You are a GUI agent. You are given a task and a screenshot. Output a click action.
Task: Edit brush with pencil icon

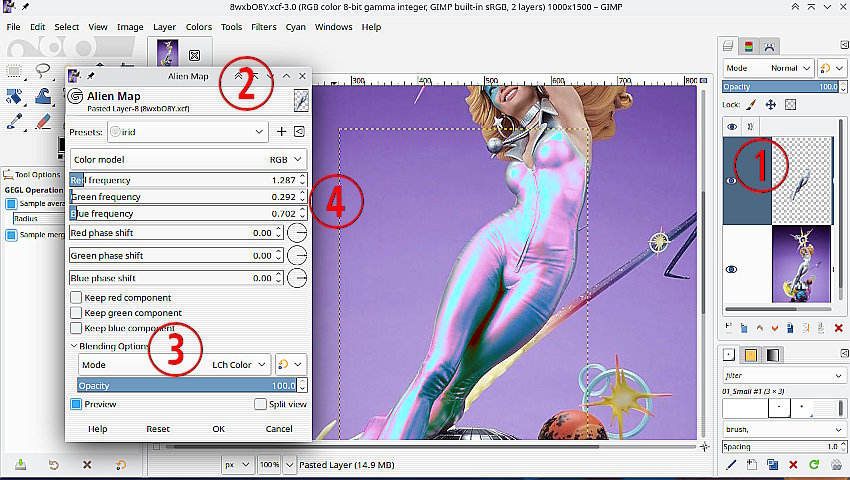(731, 464)
